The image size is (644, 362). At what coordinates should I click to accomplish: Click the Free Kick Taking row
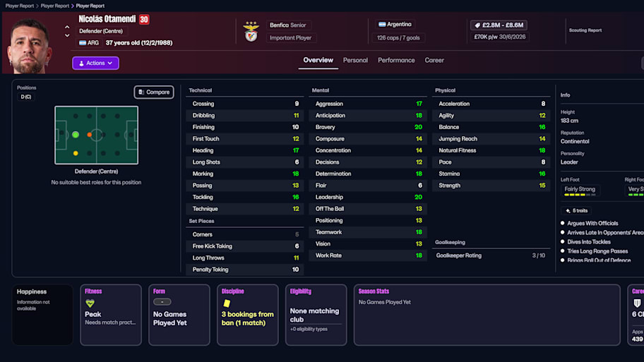pos(245,246)
